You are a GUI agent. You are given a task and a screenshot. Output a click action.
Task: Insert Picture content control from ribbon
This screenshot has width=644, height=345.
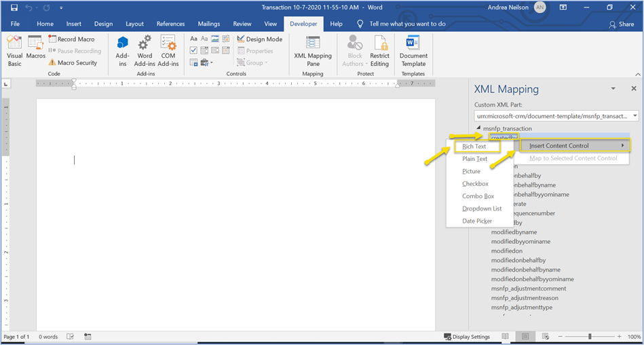(x=215, y=39)
